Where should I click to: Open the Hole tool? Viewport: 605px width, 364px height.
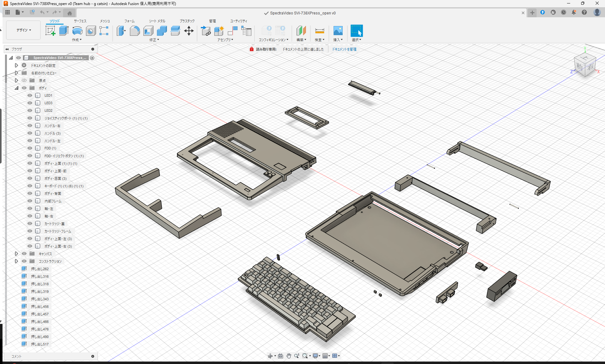click(91, 31)
